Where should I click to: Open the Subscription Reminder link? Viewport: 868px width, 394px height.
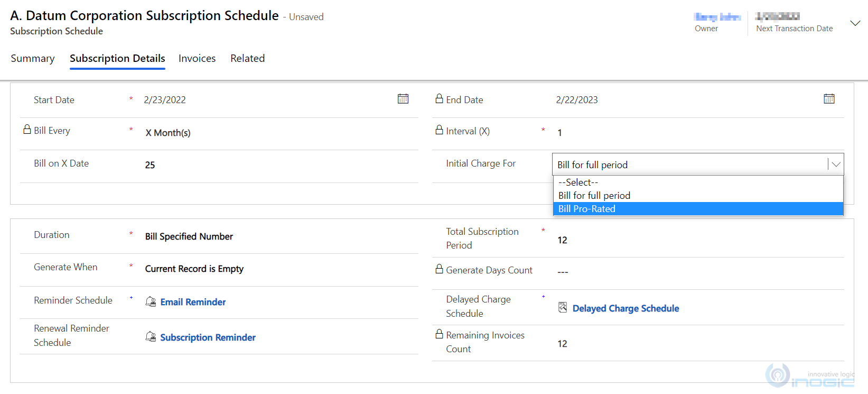[208, 337]
